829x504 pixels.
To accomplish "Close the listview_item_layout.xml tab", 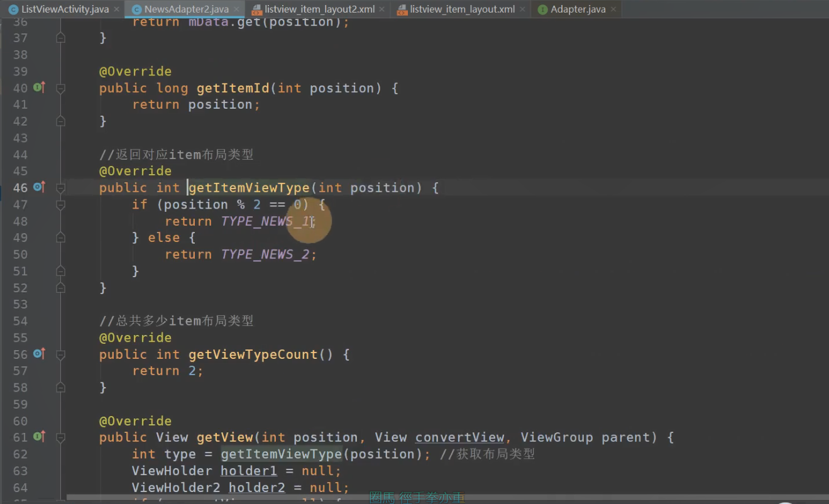I will [x=522, y=9].
